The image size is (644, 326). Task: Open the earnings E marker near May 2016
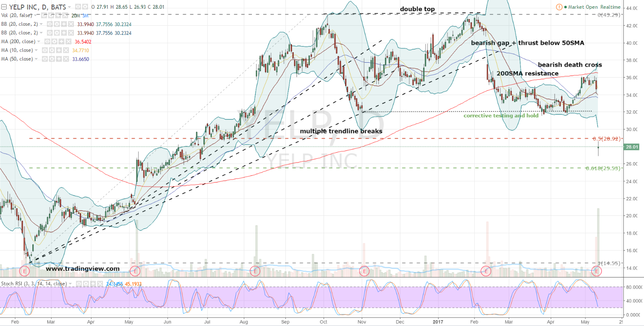[x=135, y=271]
